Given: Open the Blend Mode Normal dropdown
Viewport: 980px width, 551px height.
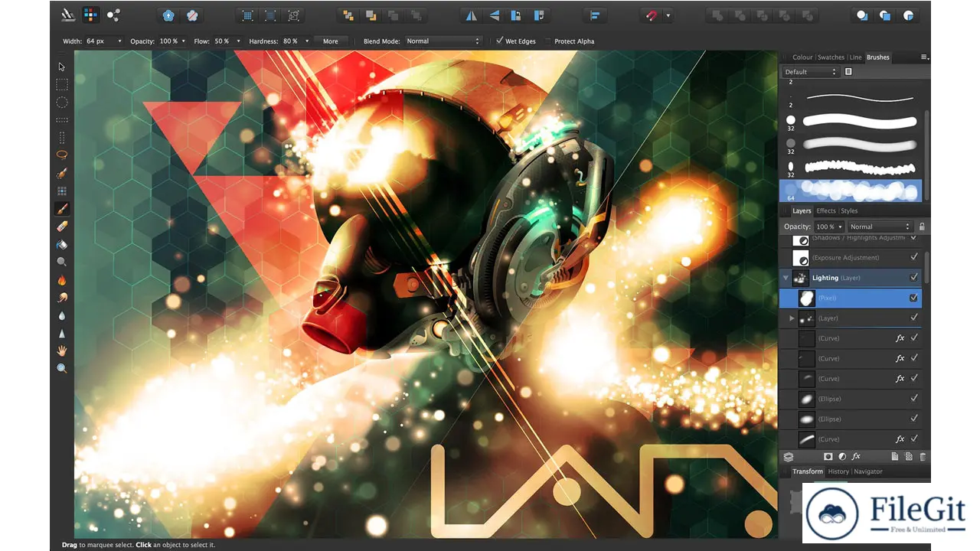Looking at the screenshot, I should (443, 41).
